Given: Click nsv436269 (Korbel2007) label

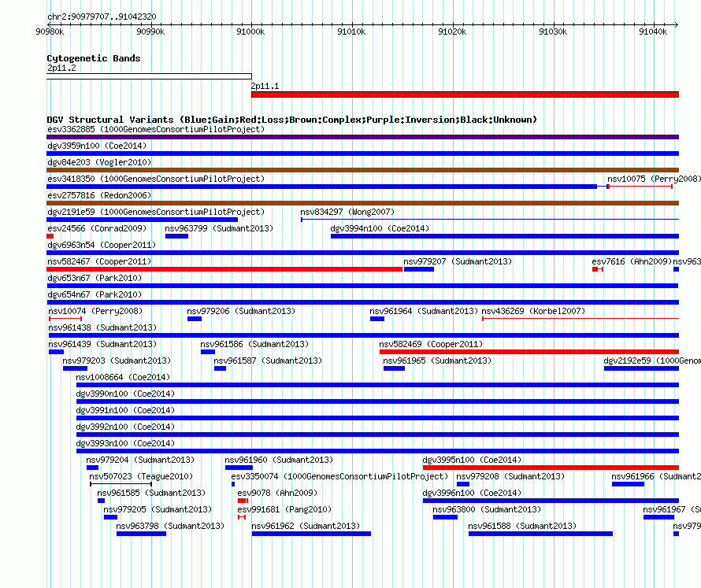Looking at the screenshot, I should click(533, 311).
